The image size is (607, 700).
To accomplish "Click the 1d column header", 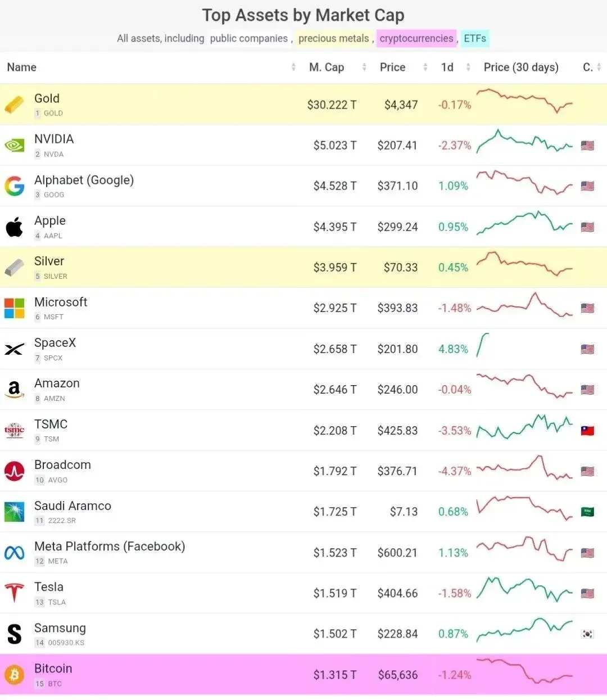I will (447, 67).
